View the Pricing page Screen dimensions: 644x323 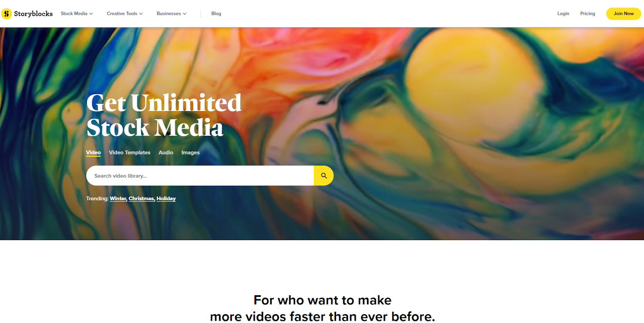pyautogui.click(x=588, y=14)
